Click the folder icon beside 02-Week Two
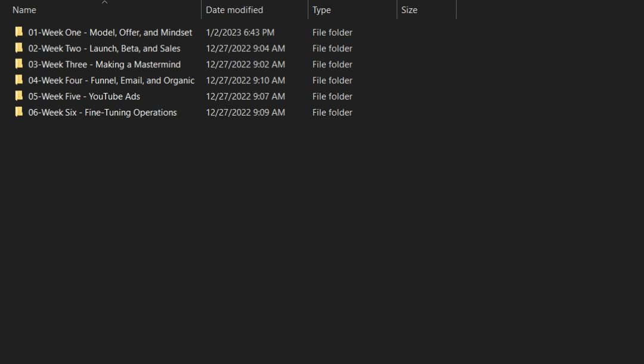This screenshot has width=644, height=364. pos(19,48)
